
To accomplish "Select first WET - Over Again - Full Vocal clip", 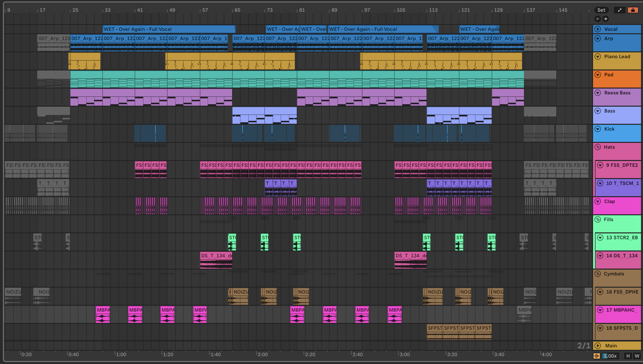I will coord(169,29).
